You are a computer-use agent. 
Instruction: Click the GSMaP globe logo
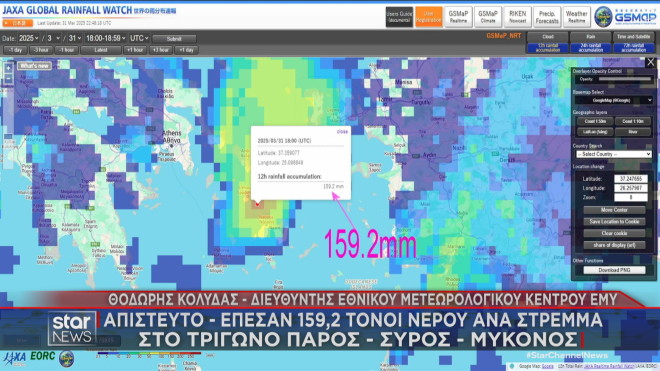tap(603, 17)
